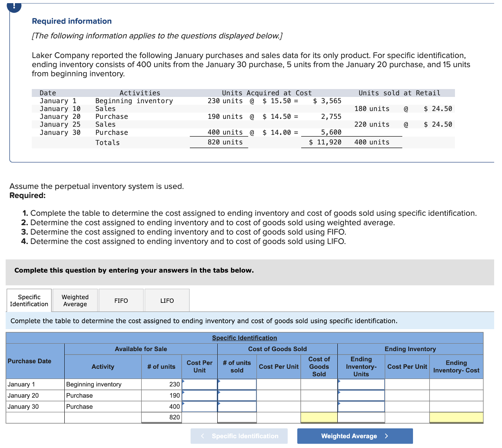
Task: Select yellow Cost of Goods Sold total cell
Action: point(319,417)
